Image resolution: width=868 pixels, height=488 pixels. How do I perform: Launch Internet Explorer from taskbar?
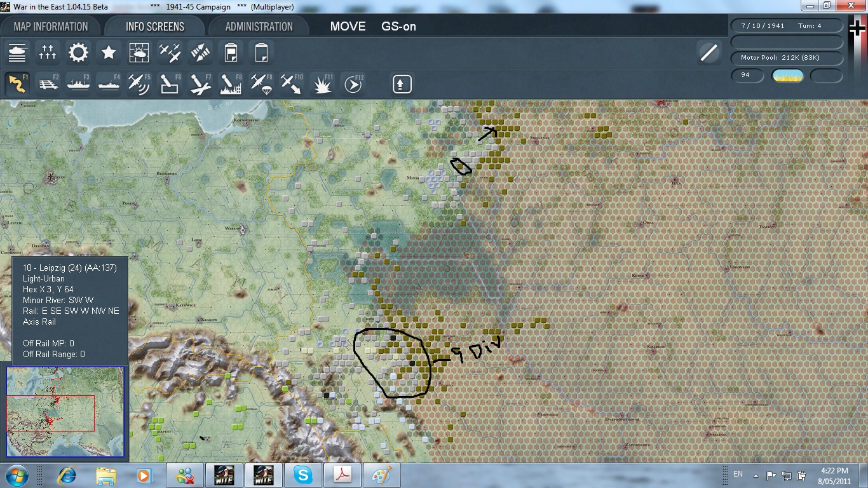click(67, 475)
